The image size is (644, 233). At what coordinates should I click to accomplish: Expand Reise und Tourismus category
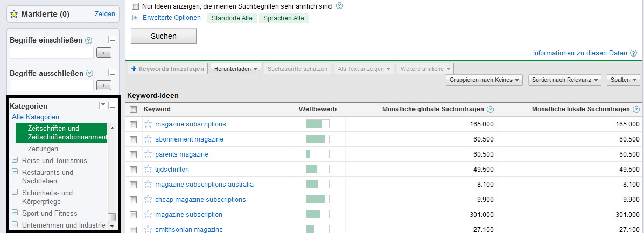click(15, 160)
